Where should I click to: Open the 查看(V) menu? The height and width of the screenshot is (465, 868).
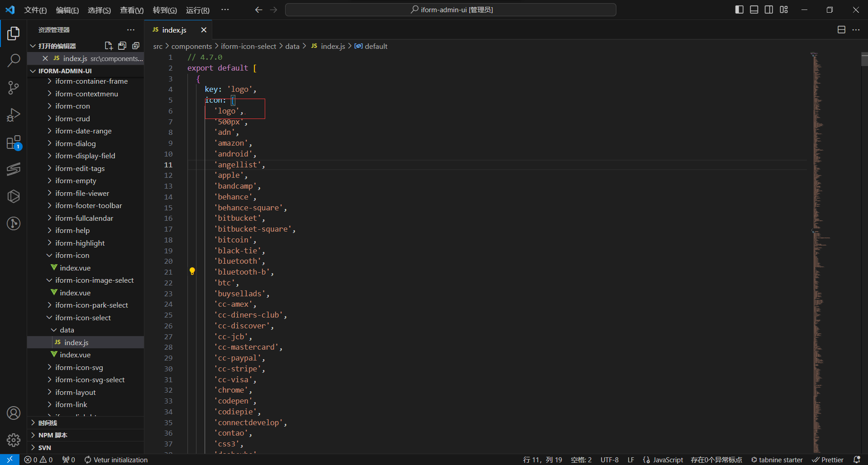(132, 10)
